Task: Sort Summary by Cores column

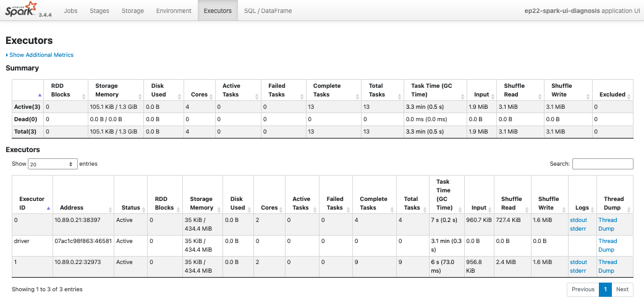Action: click(200, 90)
